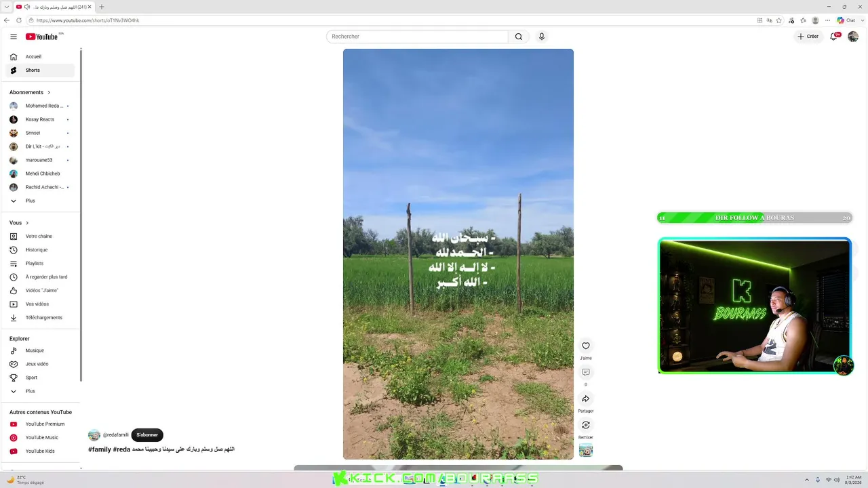
Task: Like the Short with the heart icon
Action: (586, 346)
